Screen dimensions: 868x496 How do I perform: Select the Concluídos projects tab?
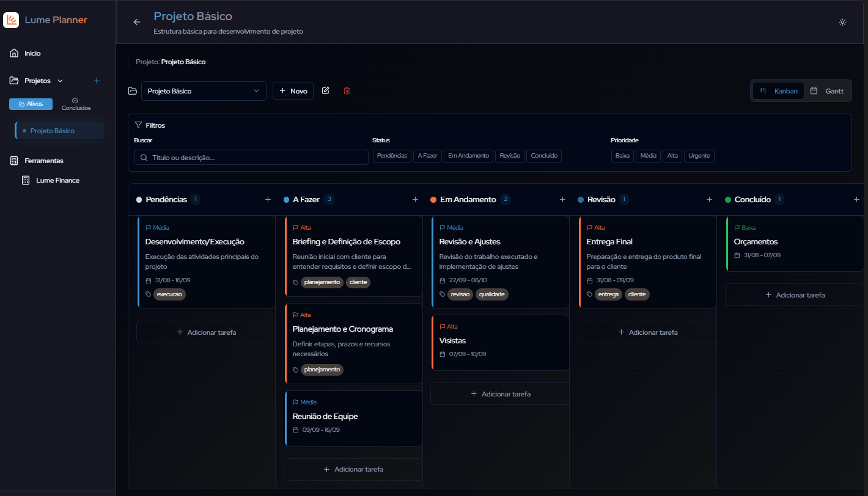point(76,104)
